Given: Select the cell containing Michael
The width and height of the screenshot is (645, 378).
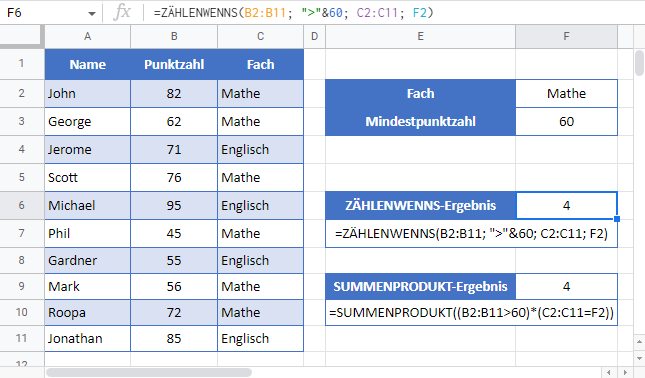Looking at the screenshot, I should point(88,205).
